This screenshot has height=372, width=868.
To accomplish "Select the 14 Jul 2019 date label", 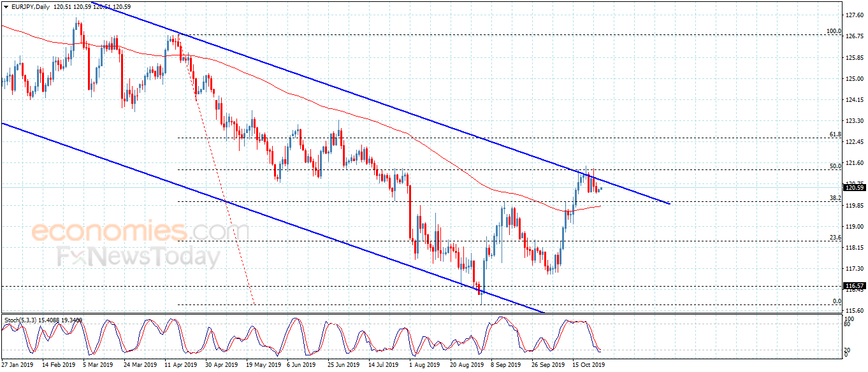I will (384, 366).
